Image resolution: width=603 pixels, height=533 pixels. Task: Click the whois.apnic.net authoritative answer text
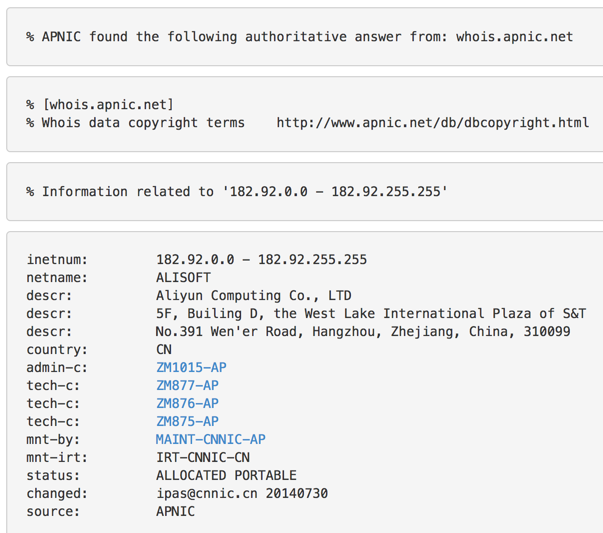tap(515, 37)
